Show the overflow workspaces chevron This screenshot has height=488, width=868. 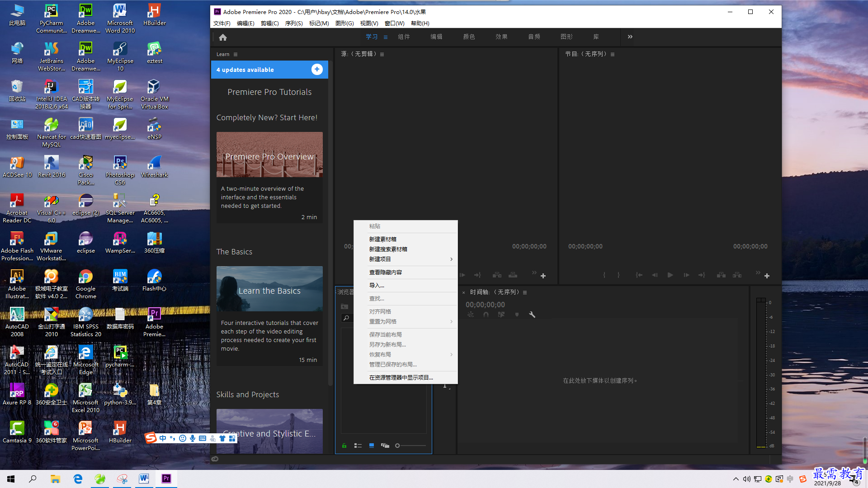tap(630, 37)
